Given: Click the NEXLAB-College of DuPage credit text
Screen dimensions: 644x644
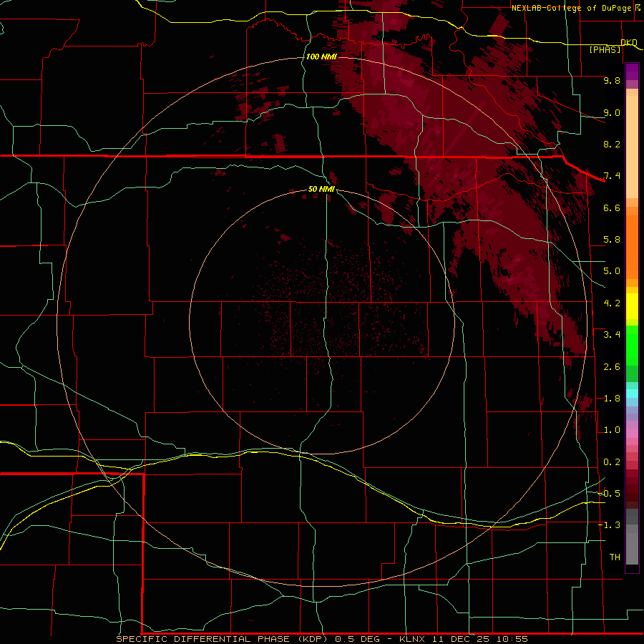Looking at the screenshot, I should pos(572,8).
